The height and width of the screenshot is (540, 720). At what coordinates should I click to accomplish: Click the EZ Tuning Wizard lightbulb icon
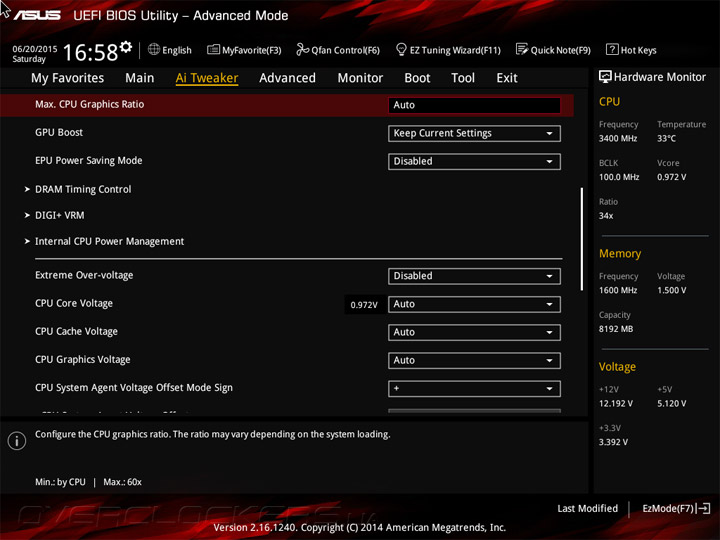point(401,49)
